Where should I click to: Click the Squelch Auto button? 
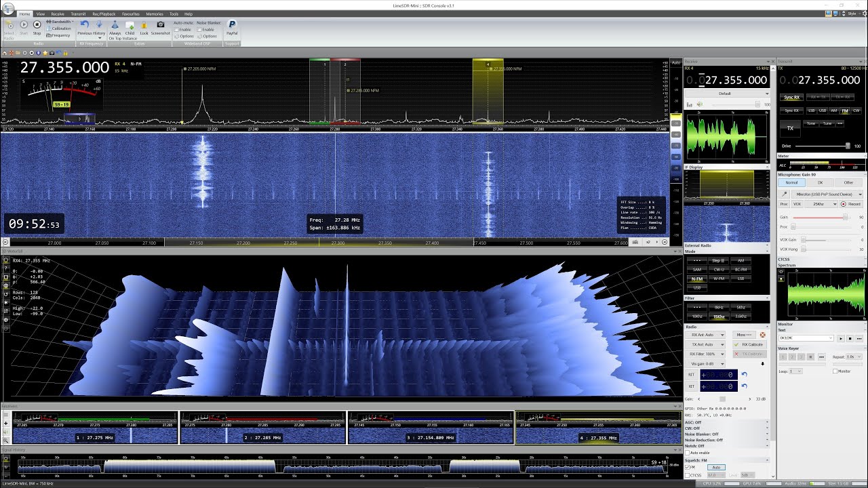tap(716, 467)
